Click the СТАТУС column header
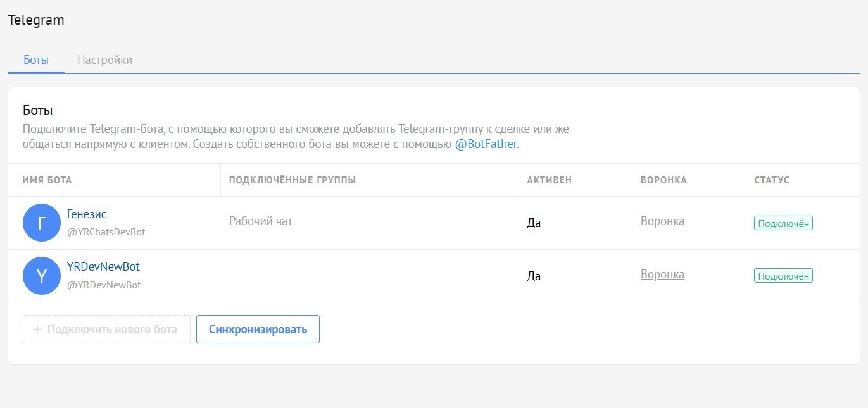Viewport: 868px width, 408px height. pyautogui.click(x=772, y=180)
